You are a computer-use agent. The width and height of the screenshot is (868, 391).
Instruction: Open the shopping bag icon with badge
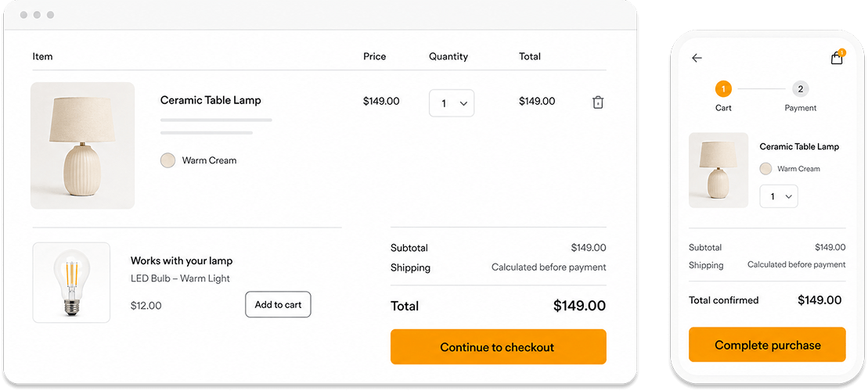837,58
